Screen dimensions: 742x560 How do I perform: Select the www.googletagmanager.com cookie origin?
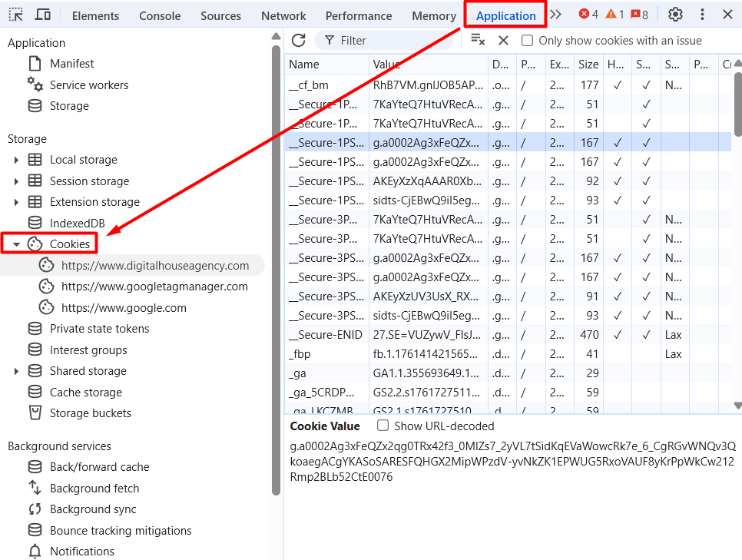coord(154,287)
